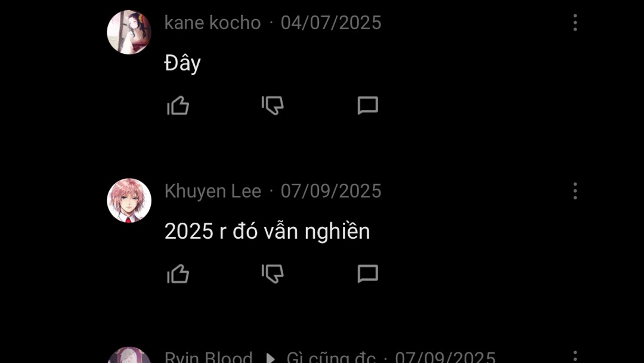Click Khuyen Lee's 07/09/2025 date
644x363 pixels.
click(331, 191)
